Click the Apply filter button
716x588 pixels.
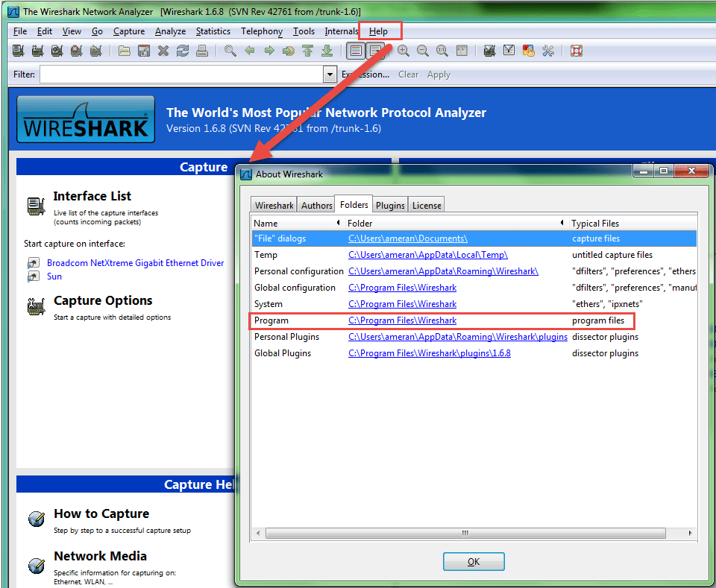[439, 75]
